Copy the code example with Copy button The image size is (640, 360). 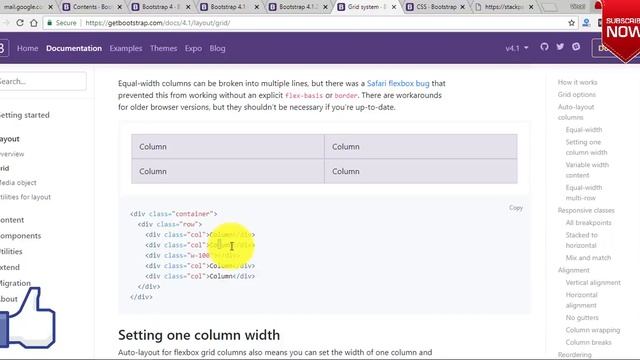click(516, 208)
